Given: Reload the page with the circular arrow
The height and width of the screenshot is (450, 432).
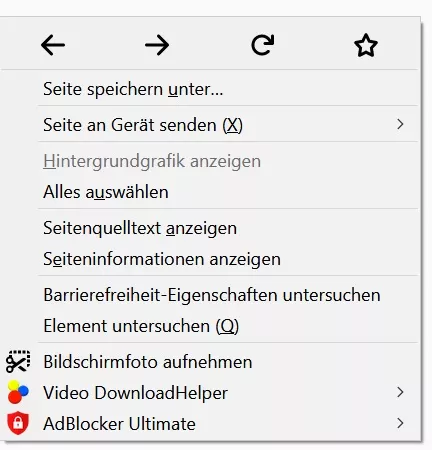Looking at the screenshot, I should coord(262,45).
